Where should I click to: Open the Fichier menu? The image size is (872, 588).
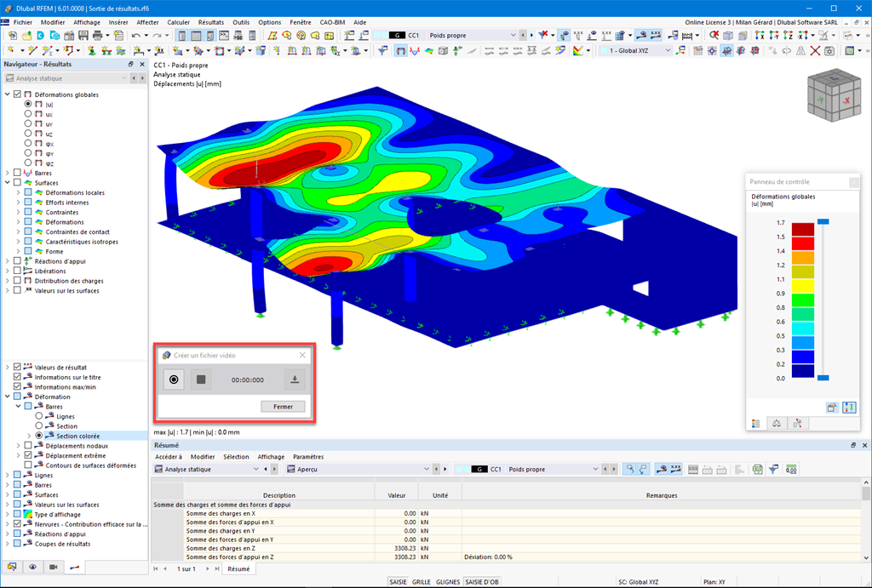pos(23,22)
